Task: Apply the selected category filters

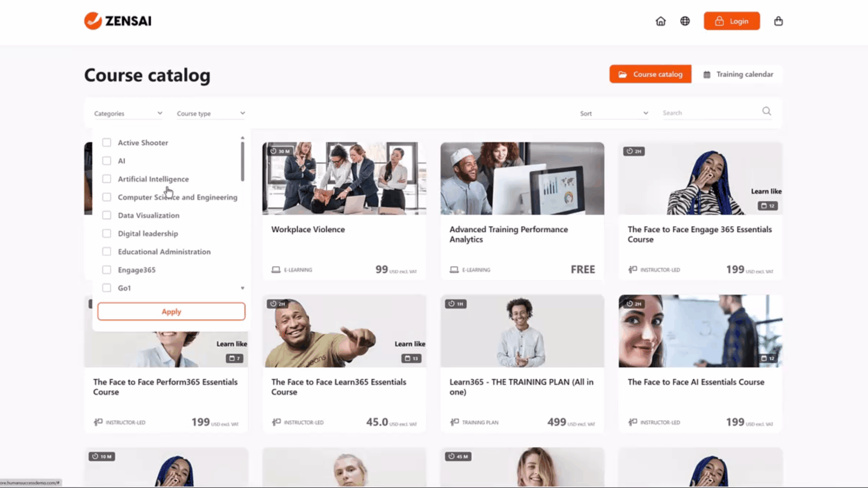Action: tap(171, 311)
